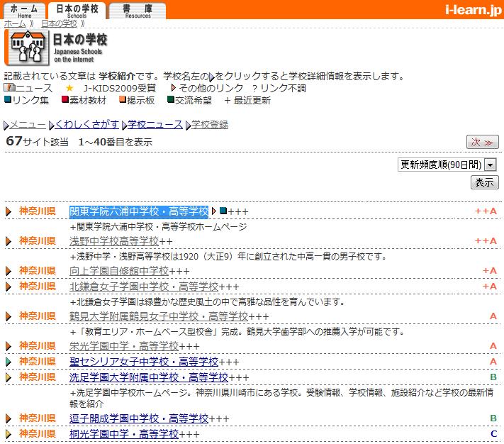Switch to 日本の学校 Schools tab
Screen dimensions: 504x444
click(x=77, y=11)
